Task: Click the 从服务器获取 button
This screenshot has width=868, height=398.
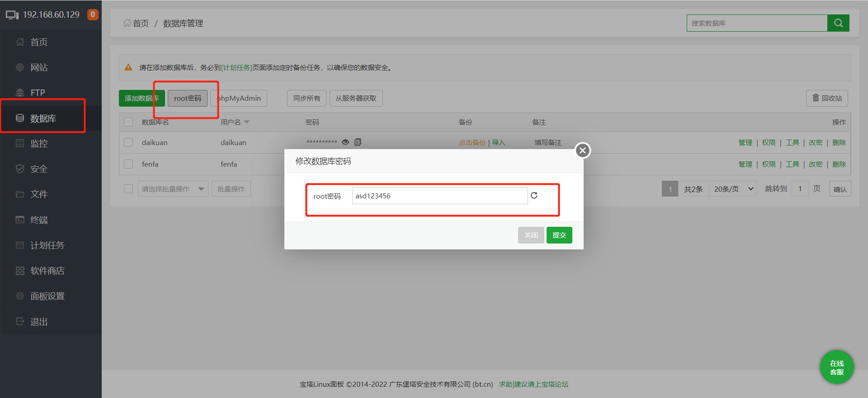Action: [x=356, y=98]
